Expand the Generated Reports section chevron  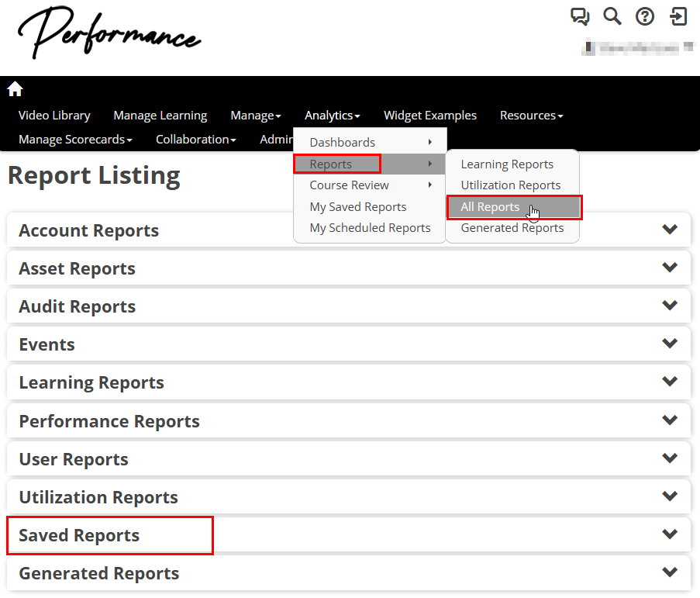[670, 572]
